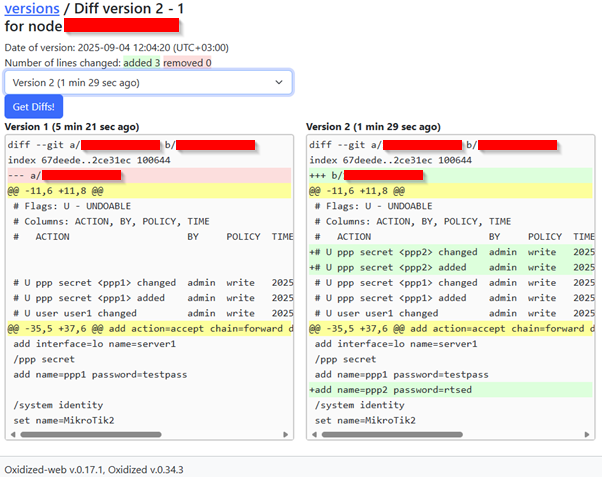Image resolution: width=602 pixels, height=477 pixels.
Task: Click 'Version 1 (5 min 21 sec ago)' heading
Action: pos(72,127)
